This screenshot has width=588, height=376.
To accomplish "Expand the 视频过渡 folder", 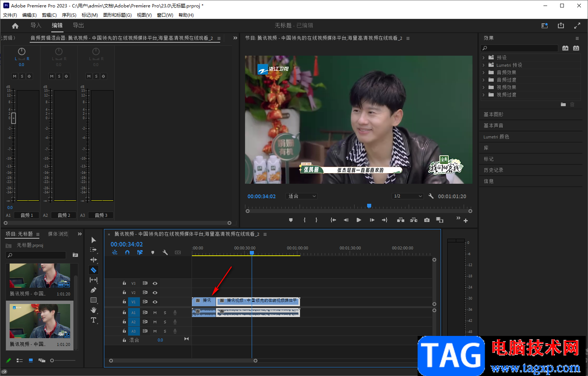I will (483, 95).
